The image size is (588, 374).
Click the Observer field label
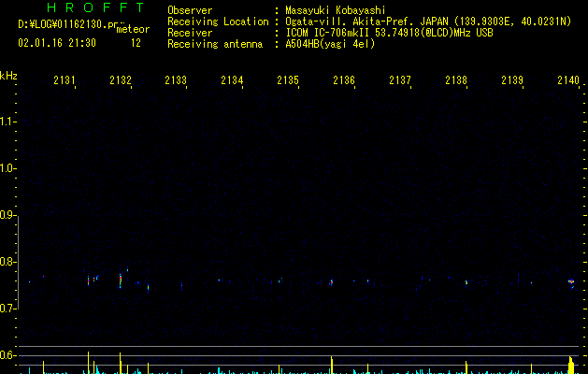[x=190, y=10]
